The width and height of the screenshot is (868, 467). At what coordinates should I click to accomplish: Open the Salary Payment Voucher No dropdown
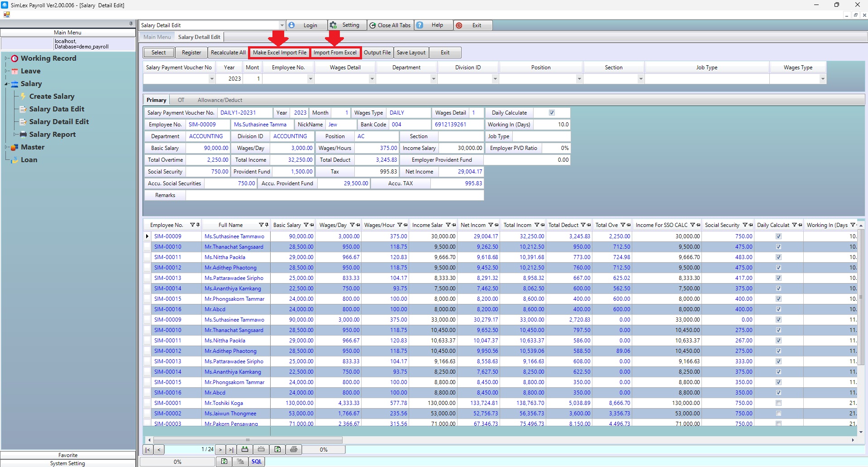(212, 79)
